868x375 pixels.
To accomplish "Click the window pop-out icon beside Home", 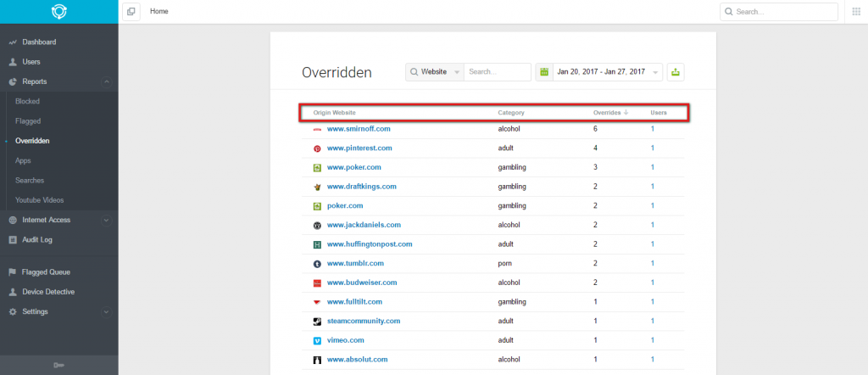I will [x=131, y=12].
